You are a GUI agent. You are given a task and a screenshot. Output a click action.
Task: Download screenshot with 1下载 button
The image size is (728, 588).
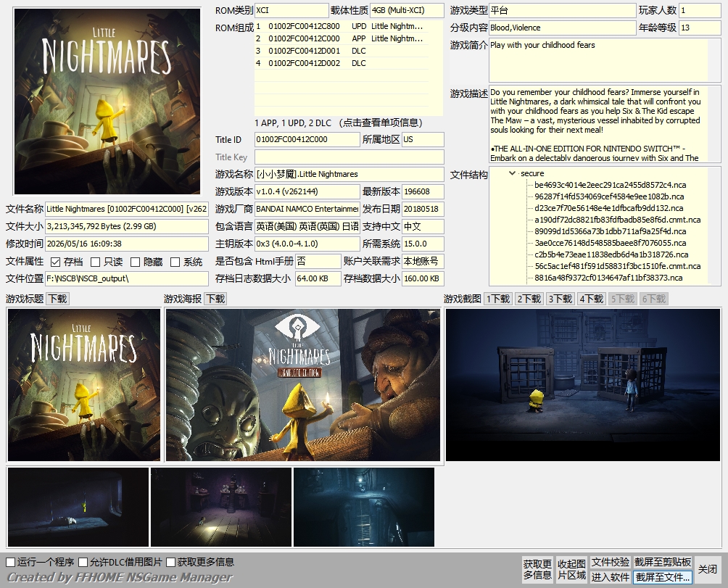(498, 299)
